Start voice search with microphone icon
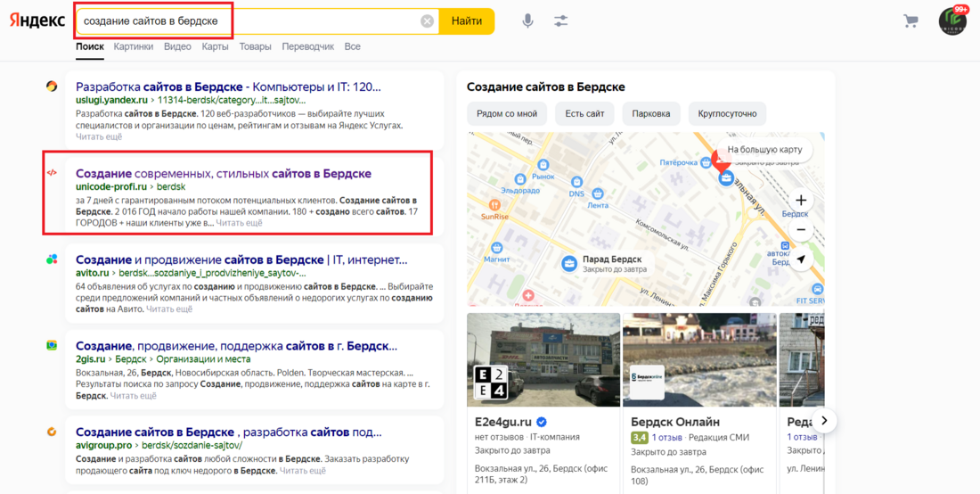 tap(528, 21)
